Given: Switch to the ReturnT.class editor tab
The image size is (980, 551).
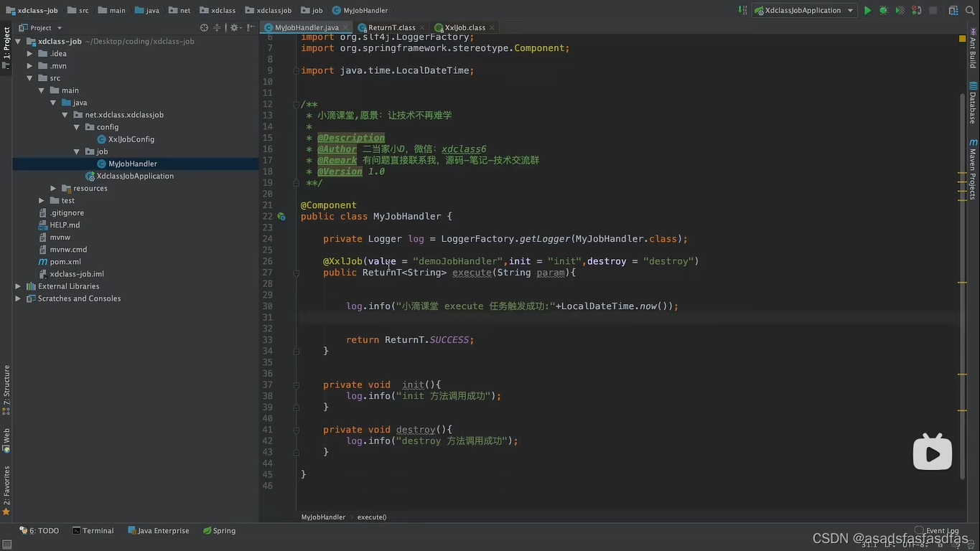Looking at the screenshot, I should (392, 27).
